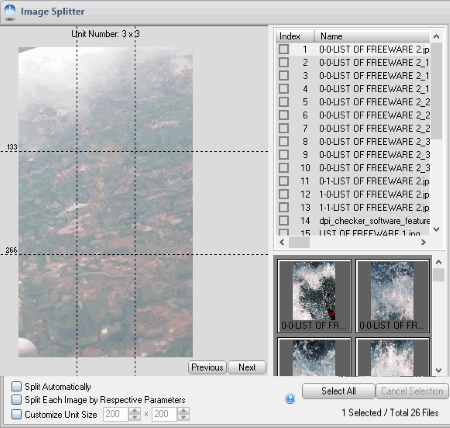450x428 pixels.
Task: Click thumbnail panel scroll down arrow
Action: click(x=439, y=370)
